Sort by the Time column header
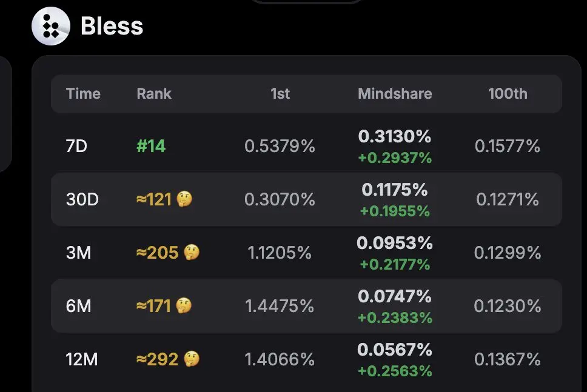 point(83,93)
